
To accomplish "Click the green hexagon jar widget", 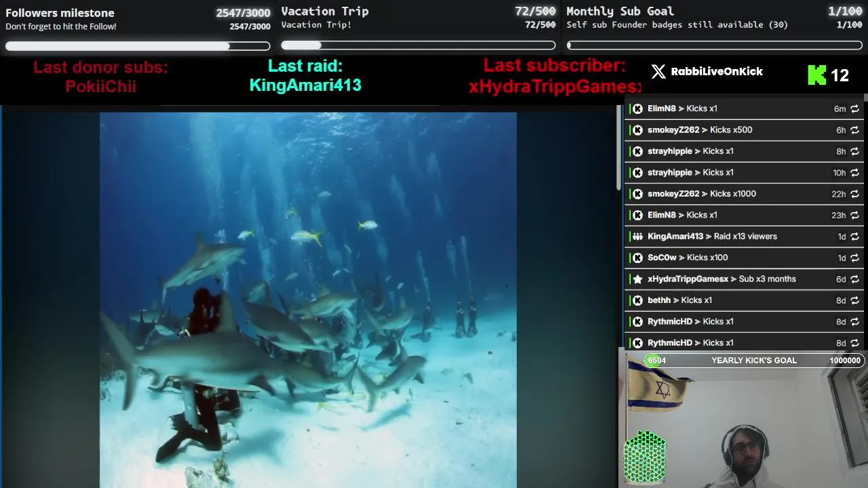I will (645, 457).
